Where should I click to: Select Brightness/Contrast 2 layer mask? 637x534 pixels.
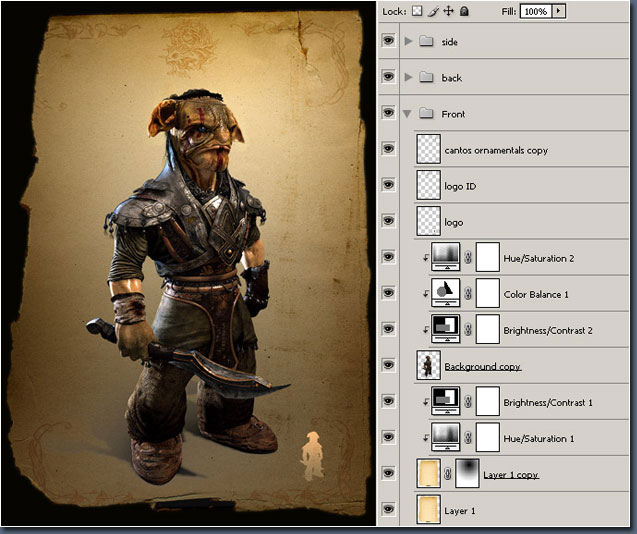488,329
